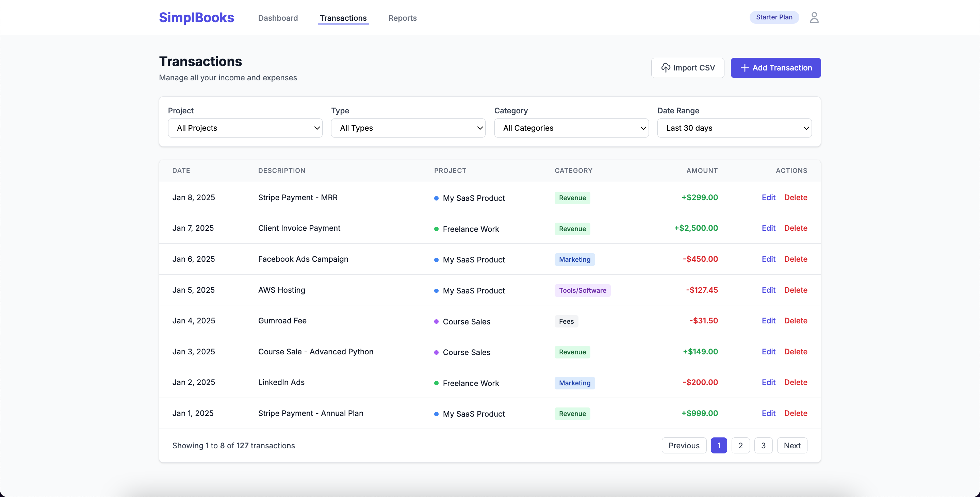Click the Next pagination button
The width and height of the screenshot is (980, 497).
point(792,445)
